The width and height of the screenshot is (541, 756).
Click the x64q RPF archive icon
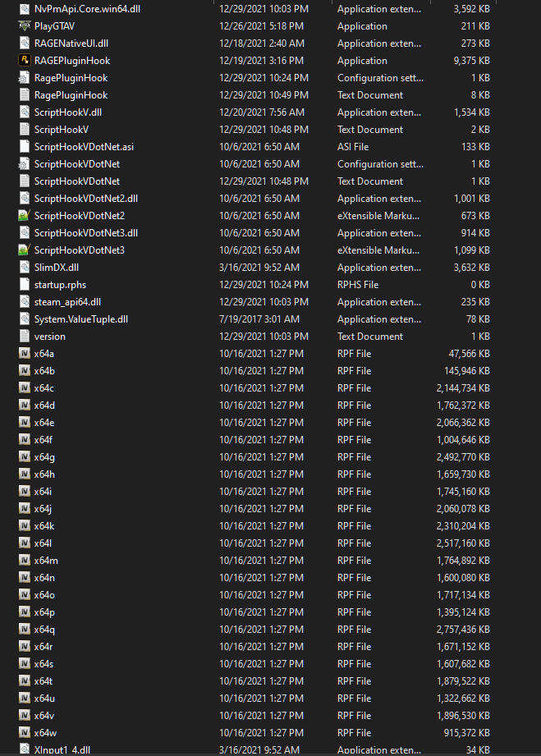pos(24,630)
